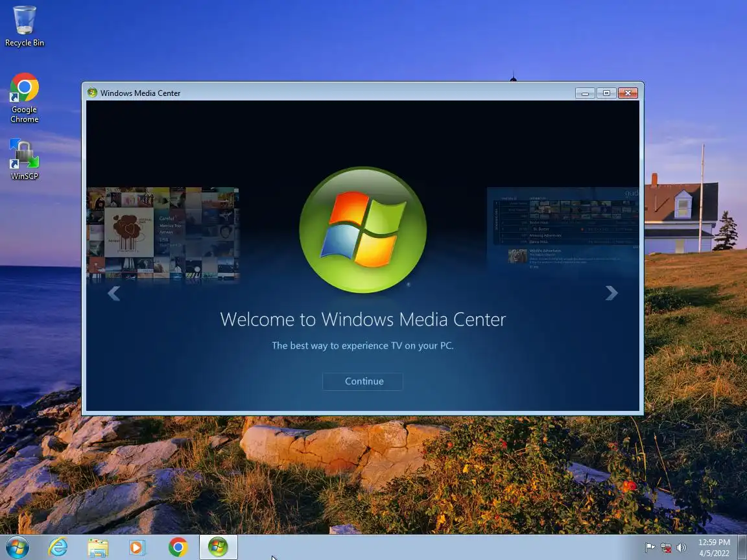Open Action Center flag in system tray
747x560 pixels.
point(649,548)
